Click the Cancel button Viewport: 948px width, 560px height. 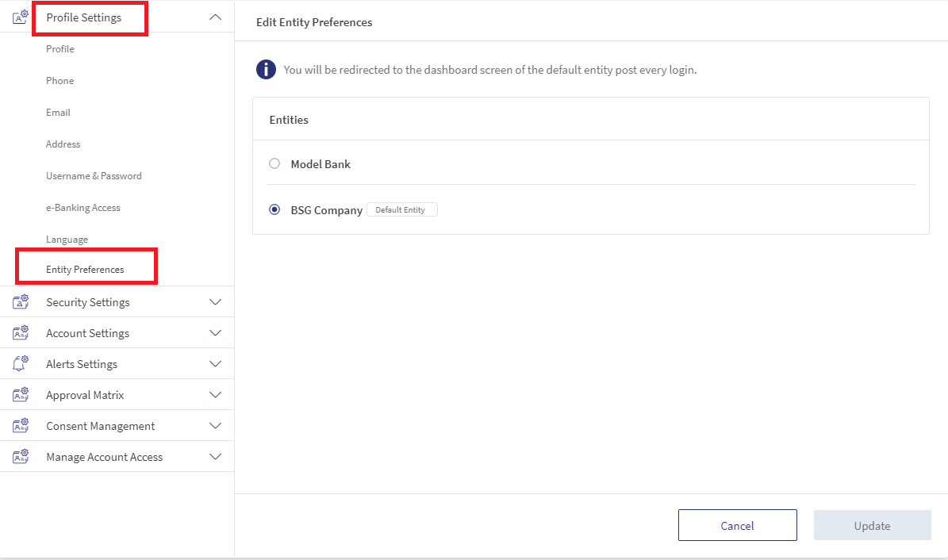(738, 525)
